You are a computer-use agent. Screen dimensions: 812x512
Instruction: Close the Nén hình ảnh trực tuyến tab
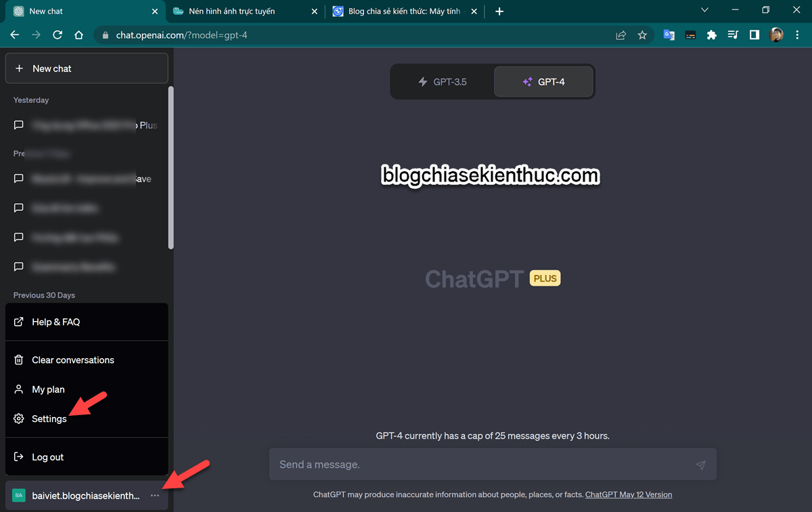pos(314,12)
